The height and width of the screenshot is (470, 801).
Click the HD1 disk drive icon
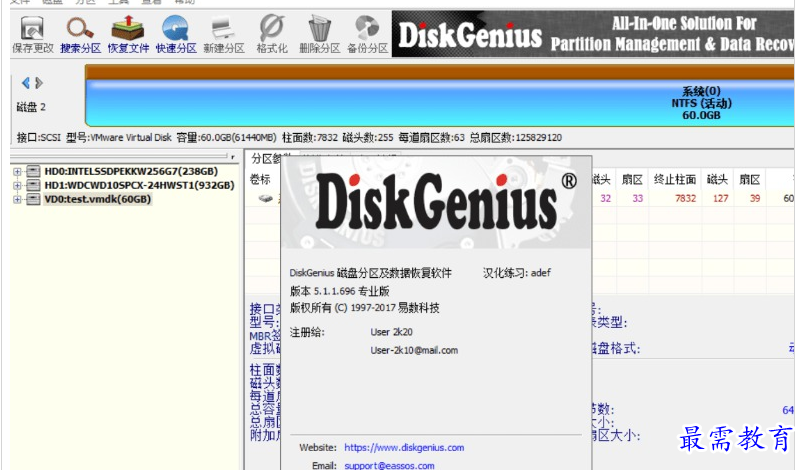33,185
